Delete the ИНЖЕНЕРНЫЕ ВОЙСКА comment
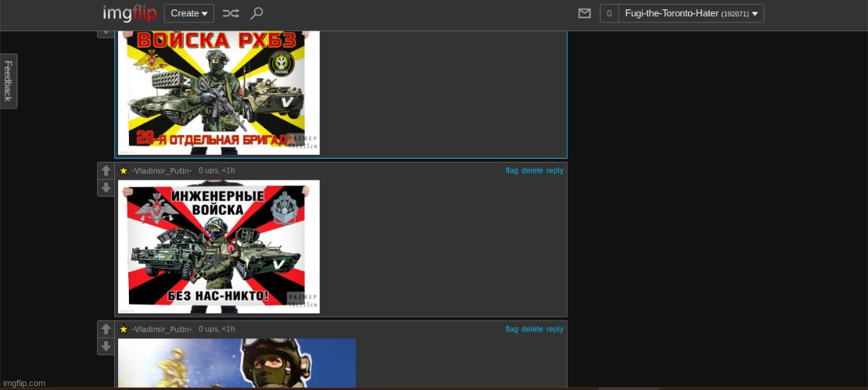Screen dimensions: 868x390 point(532,170)
